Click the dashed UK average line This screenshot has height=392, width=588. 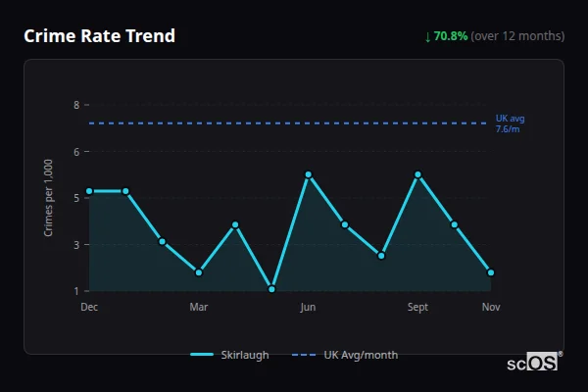(x=287, y=123)
